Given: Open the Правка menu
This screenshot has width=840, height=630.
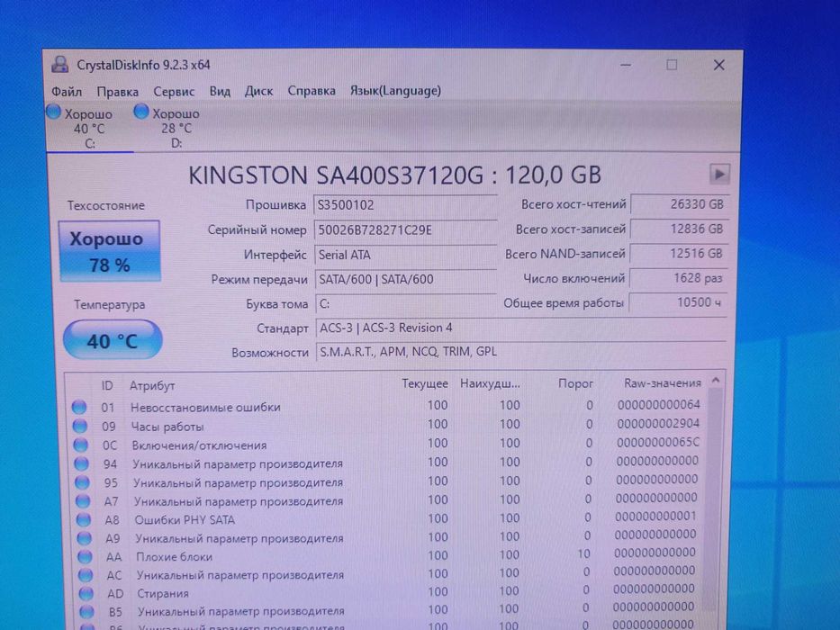Looking at the screenshot, I should (x=117, y=92).
